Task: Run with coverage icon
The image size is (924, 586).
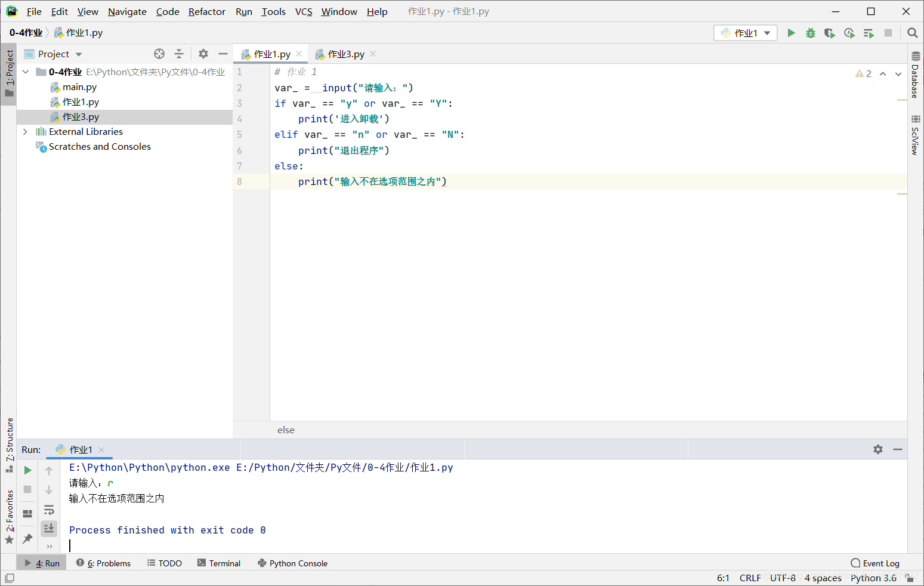Action: [829, 33]
